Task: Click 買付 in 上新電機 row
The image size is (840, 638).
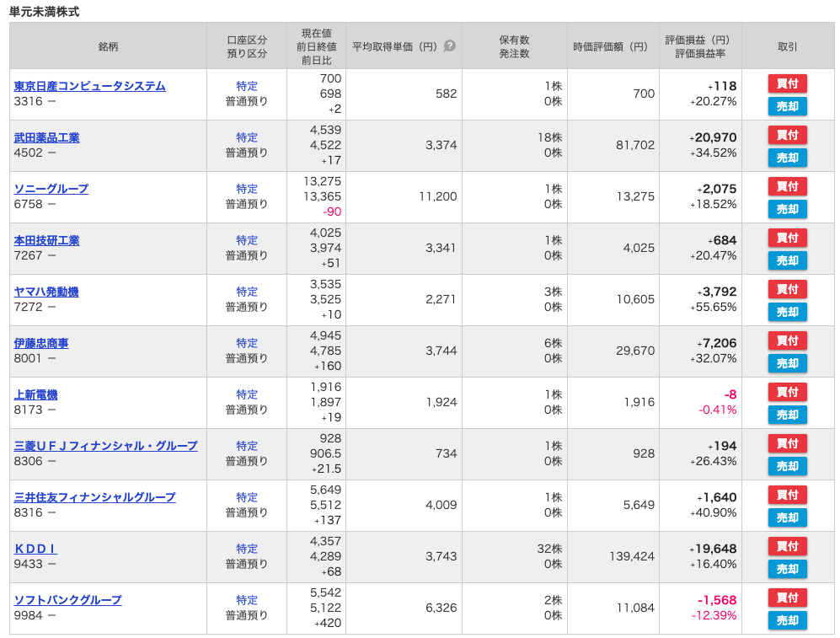Action: pos(788,392)
